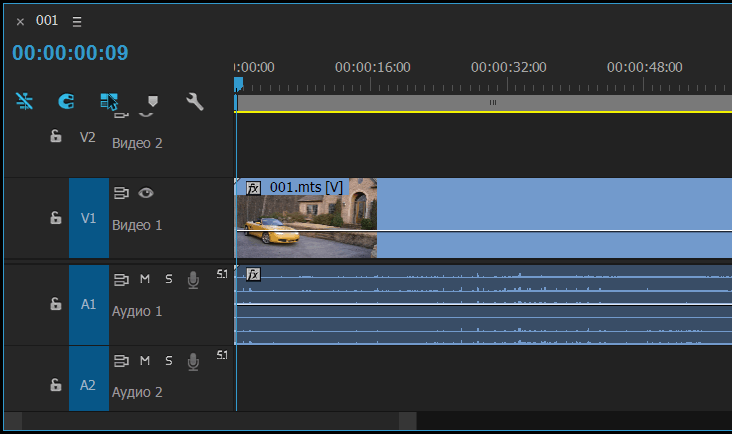The height and width of the screenshot is (434, 732).
Task: Open the 001 sequence panel menu
Action: tap(77, 21)
